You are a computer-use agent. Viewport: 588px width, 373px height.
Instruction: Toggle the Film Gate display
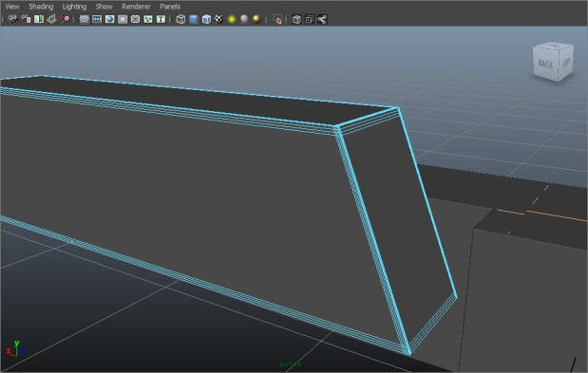pos(97,19)
